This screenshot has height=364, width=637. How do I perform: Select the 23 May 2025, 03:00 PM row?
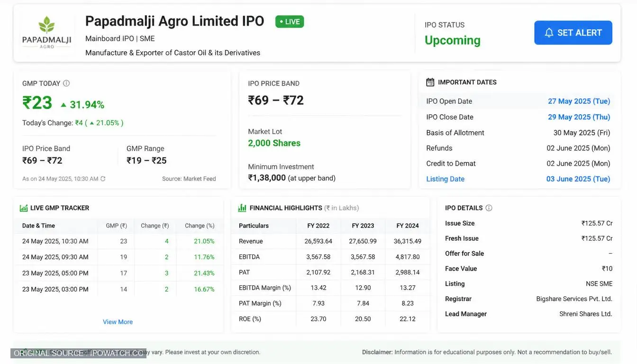pos(118,289)
